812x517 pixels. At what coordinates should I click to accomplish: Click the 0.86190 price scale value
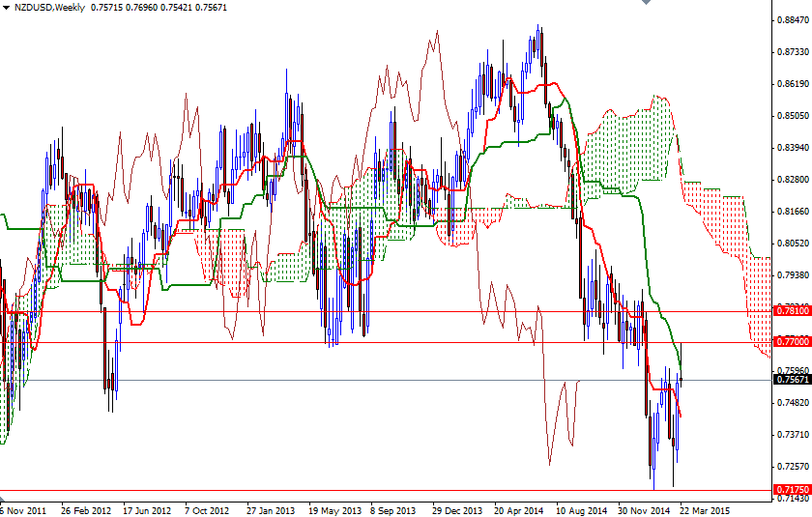pyautogui.click(x=793, y=84)
